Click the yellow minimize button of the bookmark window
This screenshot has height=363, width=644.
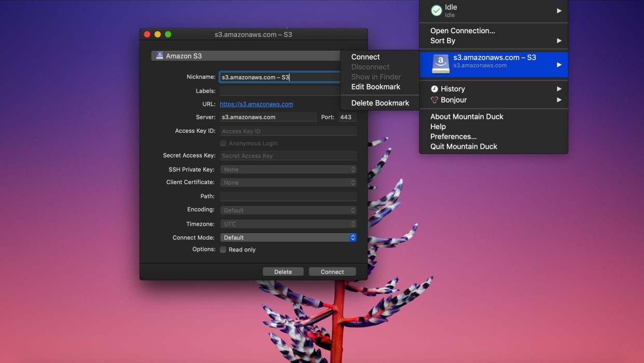coord(158,34)
